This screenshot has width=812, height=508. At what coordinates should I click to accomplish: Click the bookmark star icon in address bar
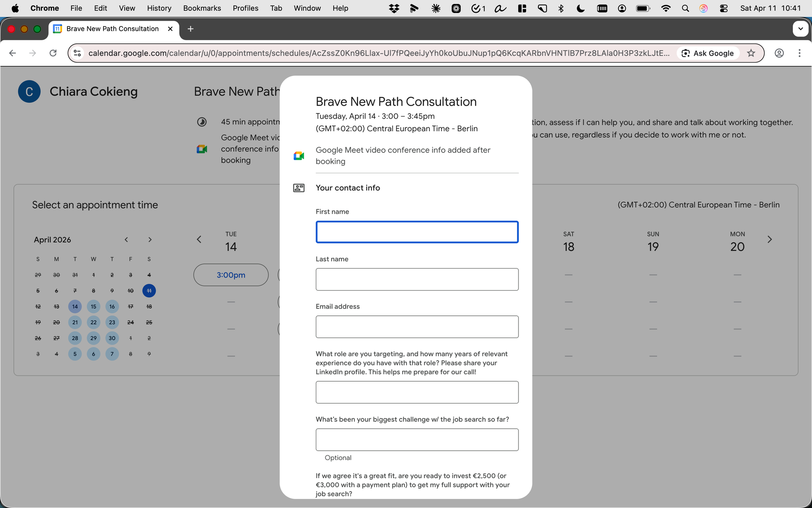(751, 53)
